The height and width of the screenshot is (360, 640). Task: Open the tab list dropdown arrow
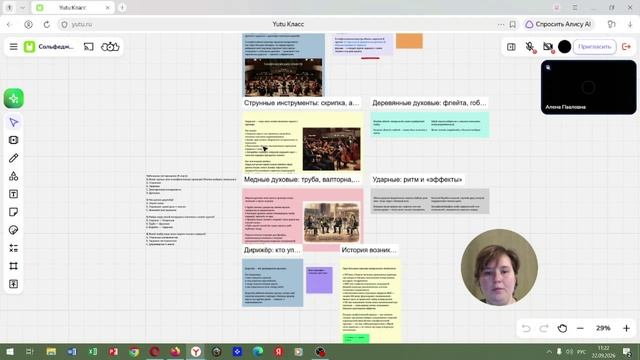pos(23,7)
